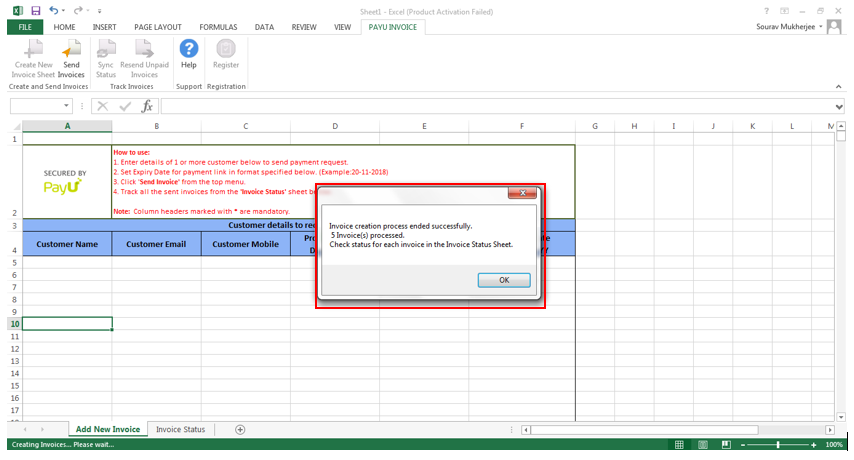Expand the formula bar with chevron

[x=839, y=107]
